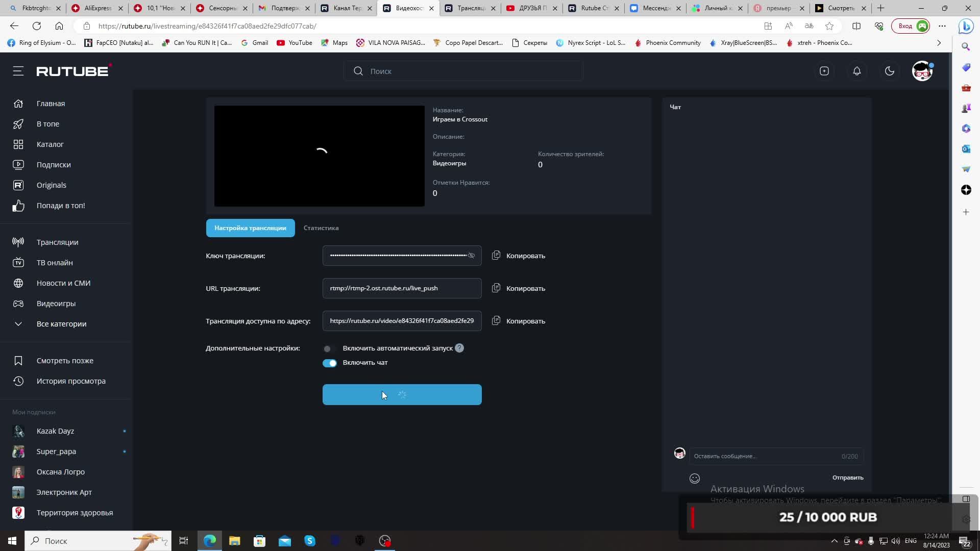Viewport: 980px width, 551px height.
Task: Switch to dark/light theme moon icon
Action: coord(890,71)
